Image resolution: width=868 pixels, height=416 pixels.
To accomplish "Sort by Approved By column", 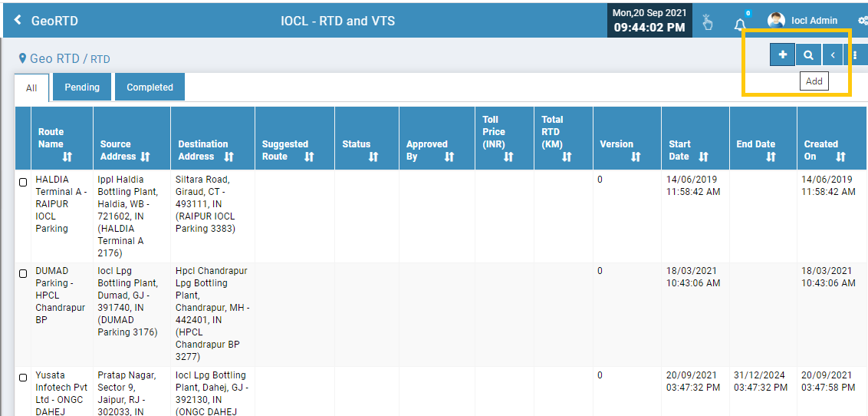I will 449,157.
